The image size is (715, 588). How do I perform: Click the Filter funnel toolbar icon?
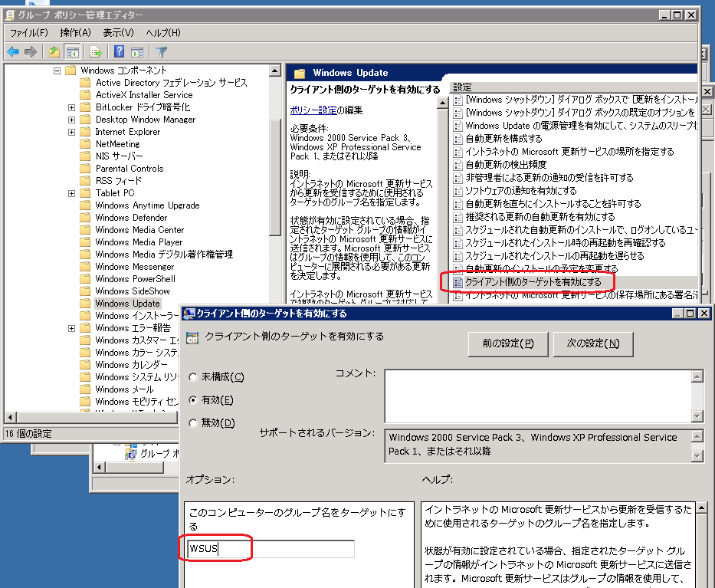coord(161,52)
